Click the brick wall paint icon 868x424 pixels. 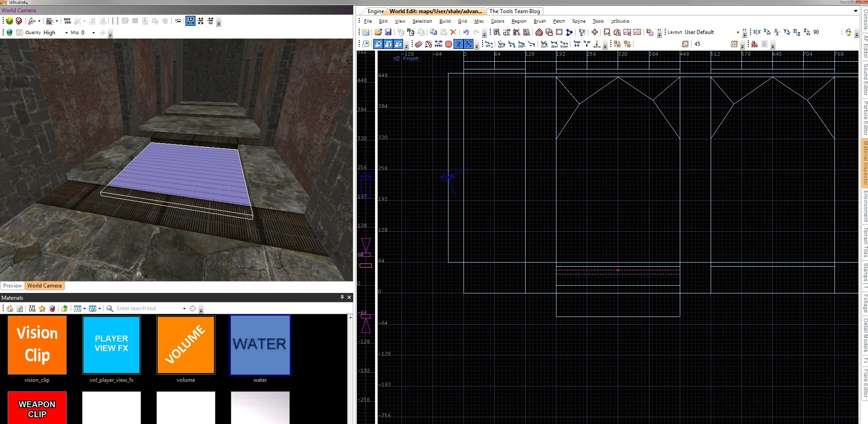pyautogui.click(x=755, y=44)
